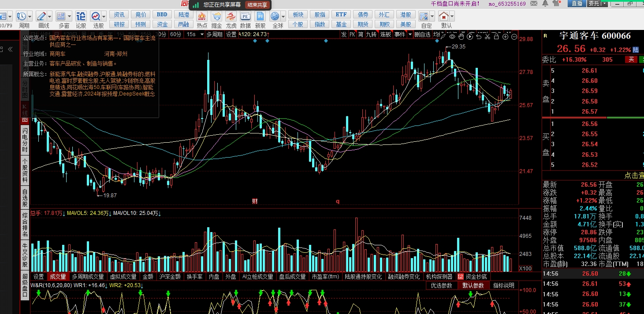Click the BBD toolbar button
The width and height of the screenshot is (644, 314).
162,15
